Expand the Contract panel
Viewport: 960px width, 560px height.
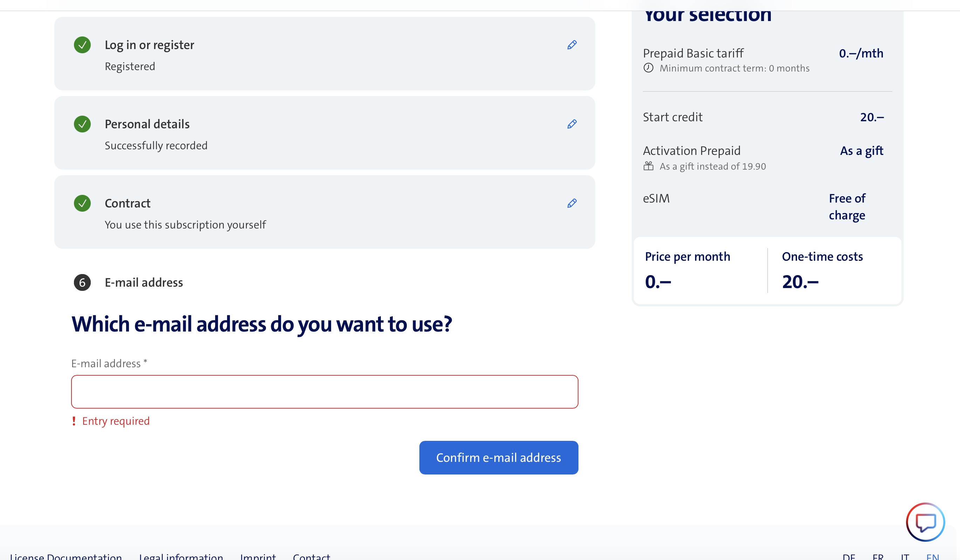click(128, 203)
